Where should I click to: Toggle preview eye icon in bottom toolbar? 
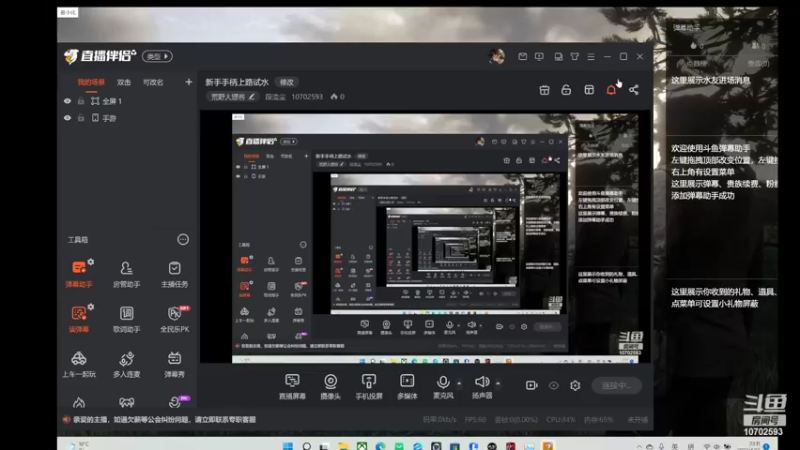(x=554, y=386)
